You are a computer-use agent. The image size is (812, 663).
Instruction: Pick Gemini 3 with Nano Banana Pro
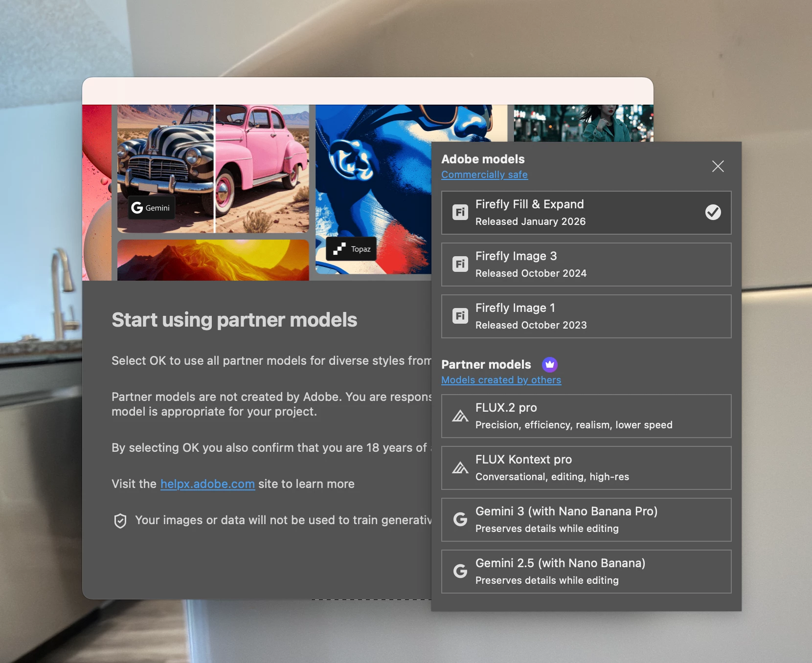(x=586, y=520)
